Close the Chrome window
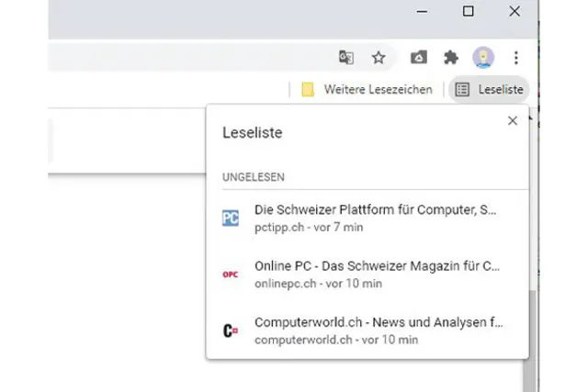588x392 pixels. point(514,11)
